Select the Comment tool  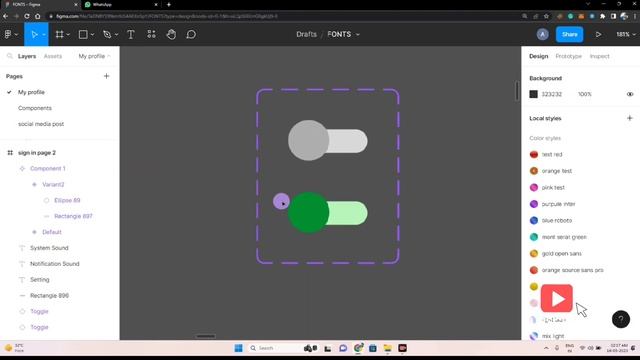191,34
